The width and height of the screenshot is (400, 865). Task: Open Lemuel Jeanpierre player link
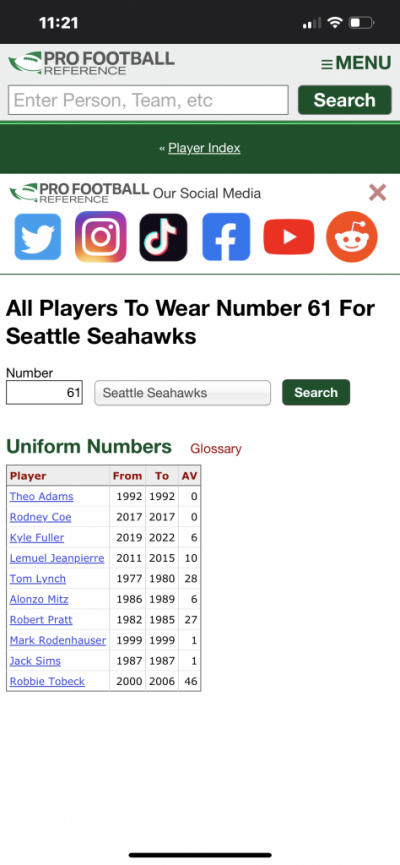pyautogui.click(x=57, y=558)
